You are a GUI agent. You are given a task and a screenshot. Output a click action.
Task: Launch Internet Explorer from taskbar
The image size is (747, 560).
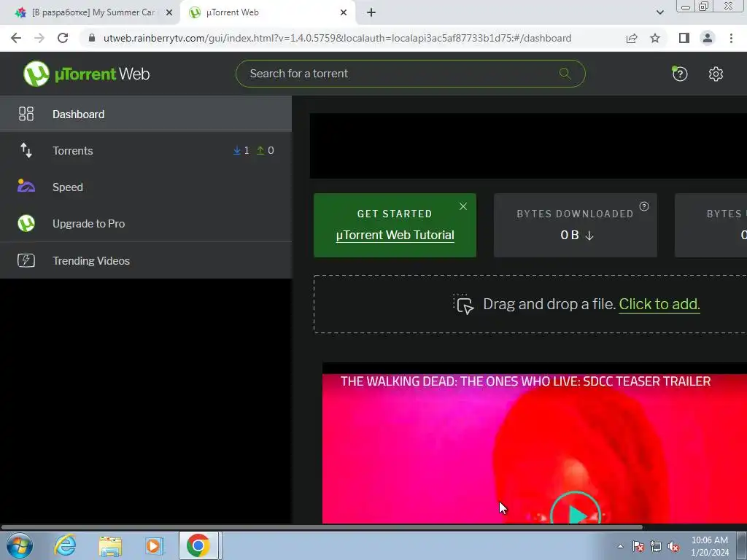65,545
